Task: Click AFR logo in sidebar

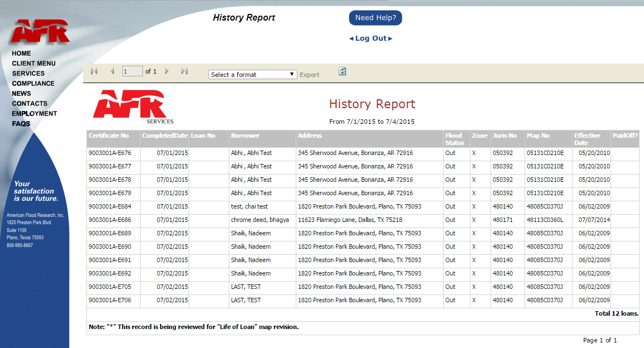Action: pyautogui.click(x=40, y=31)
